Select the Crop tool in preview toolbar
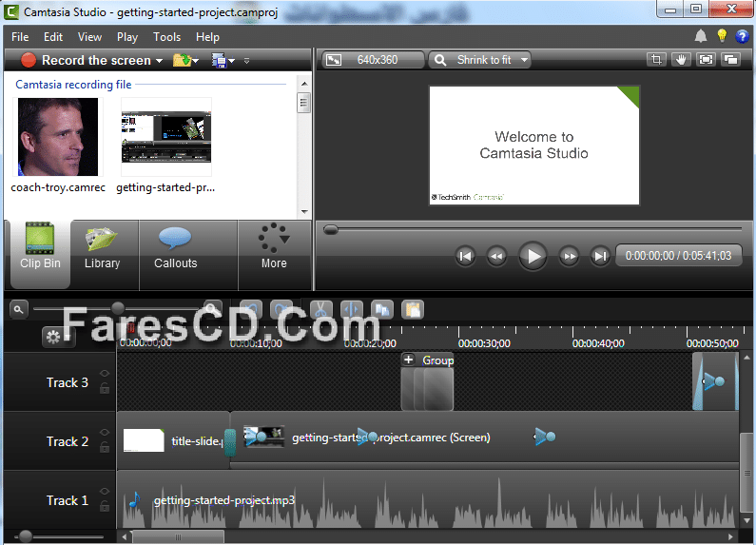The width and height of the screenshot is (756, 545). [x=656, y=60]
